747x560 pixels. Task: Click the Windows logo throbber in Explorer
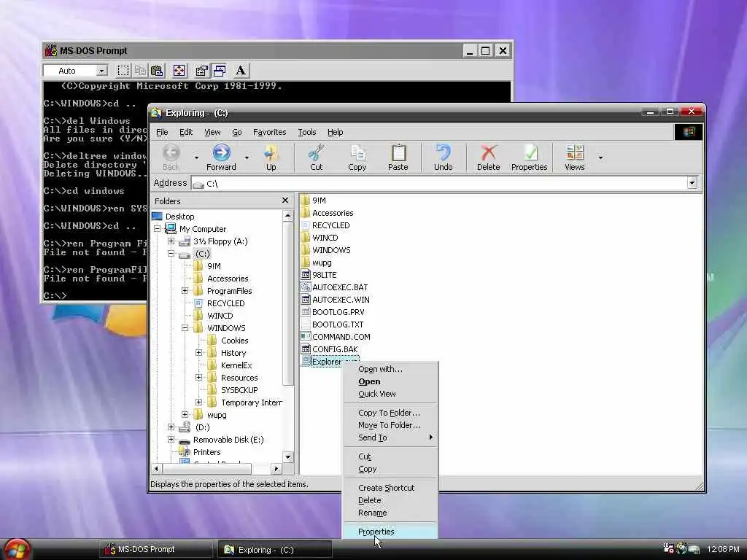click(689, 132)
